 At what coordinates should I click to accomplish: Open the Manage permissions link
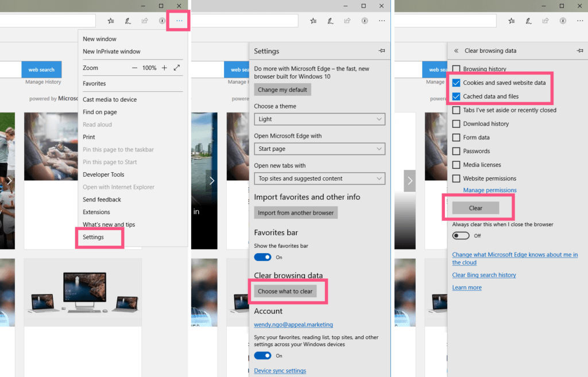[x=490, y=191]
